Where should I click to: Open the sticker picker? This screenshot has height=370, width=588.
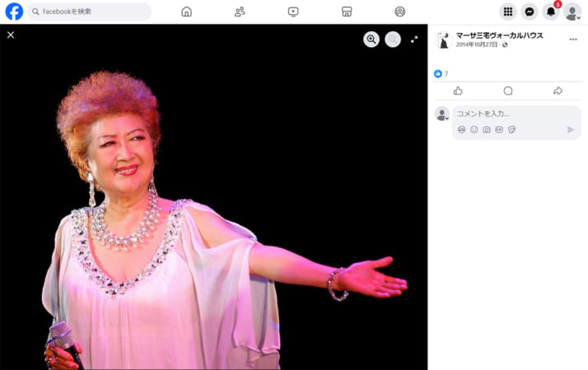pos(511,129)
